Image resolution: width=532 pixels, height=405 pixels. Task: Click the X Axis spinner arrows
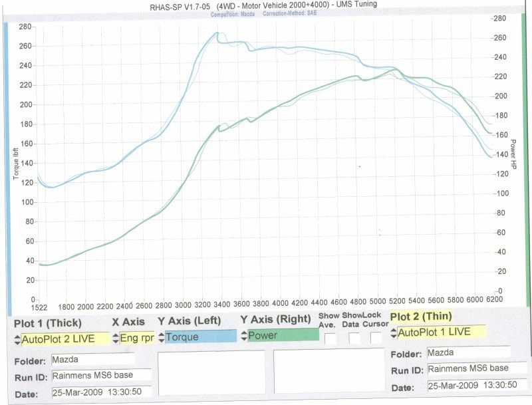pyautogui.click(x=115, y=338)
